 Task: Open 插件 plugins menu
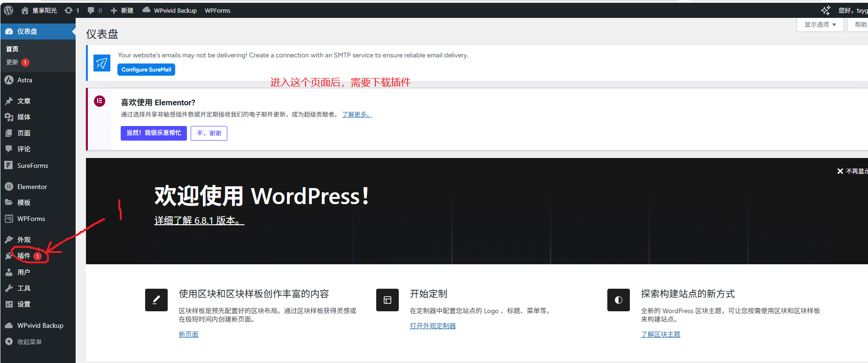point(23,256)
